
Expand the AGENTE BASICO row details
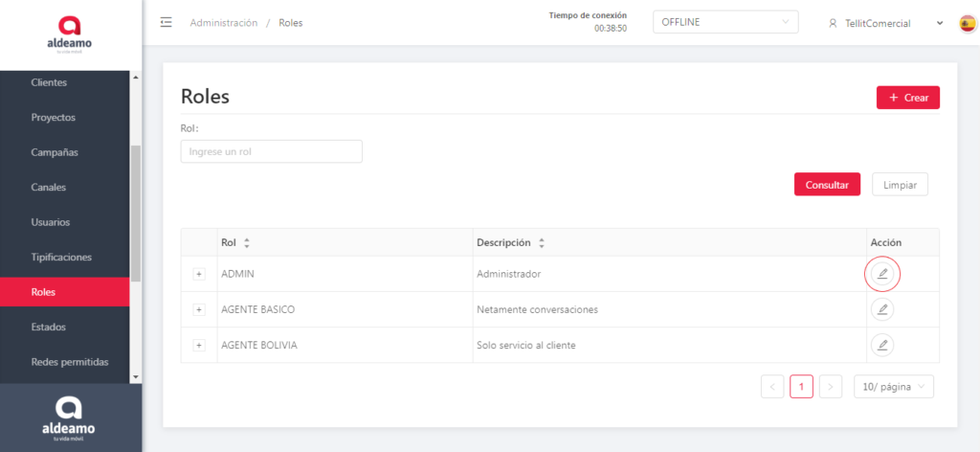pyautogui.click(x=199, y=309)
